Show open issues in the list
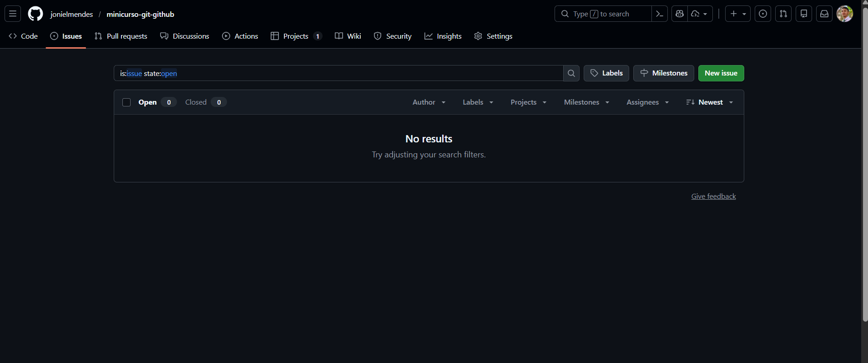Screen dimensions: 868x363 coord(148,102)
